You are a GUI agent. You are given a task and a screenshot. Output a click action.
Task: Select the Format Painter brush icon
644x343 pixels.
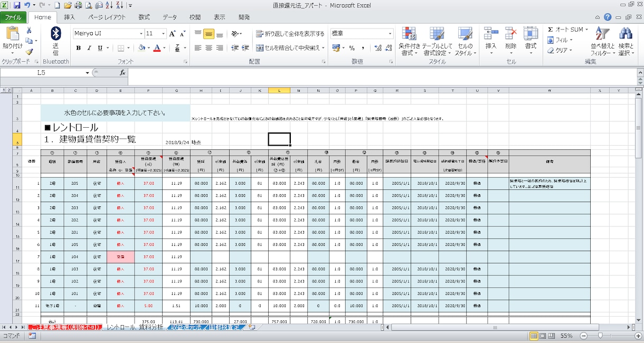29,52
